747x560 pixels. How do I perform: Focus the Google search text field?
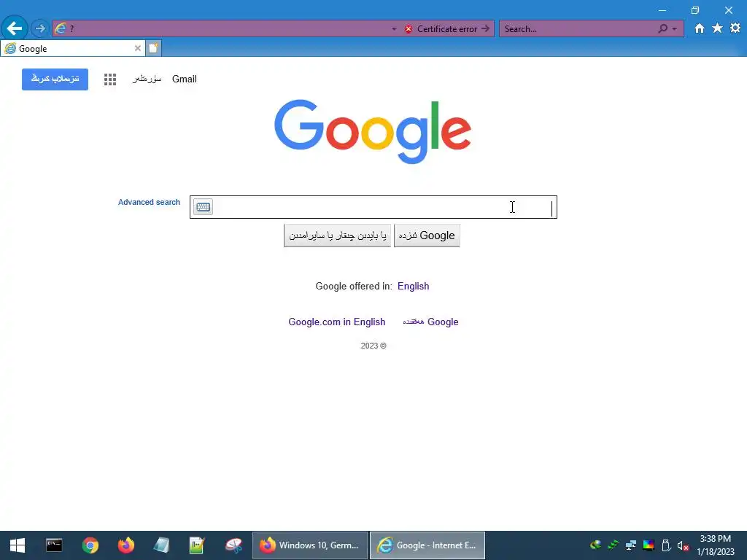(x=373, y=207)
